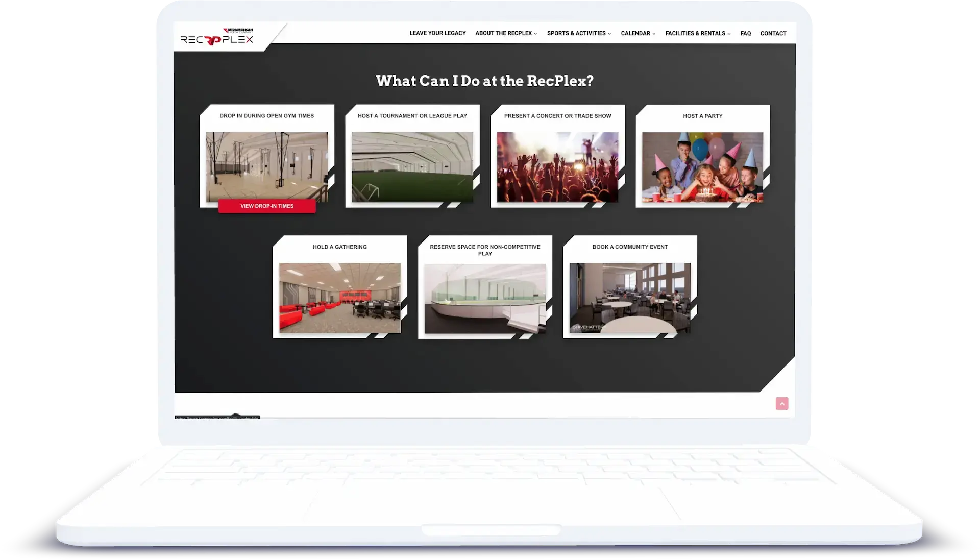Click the Contact navigation link

tap(773, 33)
